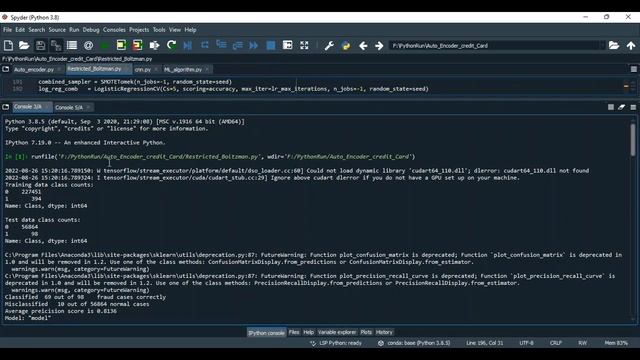Screen dimensions: 640x360
Task: Open the Plots pane tab
Action: 366,332
